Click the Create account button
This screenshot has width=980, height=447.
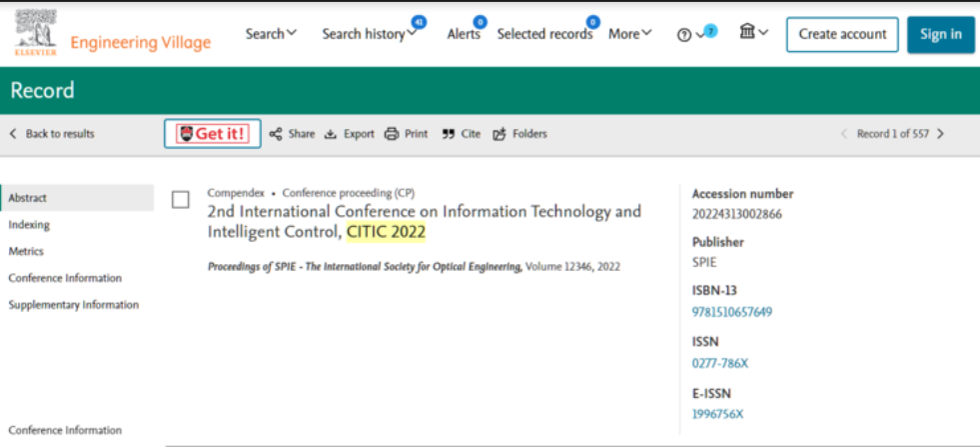842,34
